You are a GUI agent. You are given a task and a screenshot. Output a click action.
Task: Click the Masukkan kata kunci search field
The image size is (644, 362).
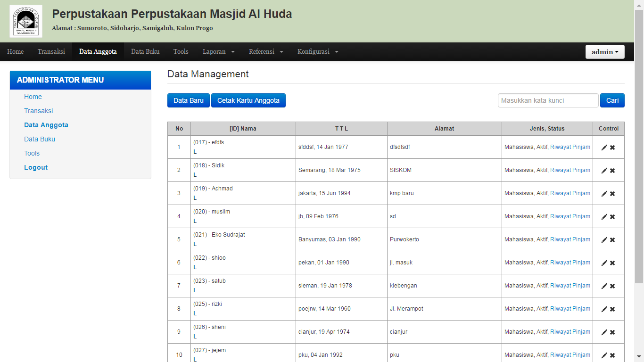click(x=548, y=100)
